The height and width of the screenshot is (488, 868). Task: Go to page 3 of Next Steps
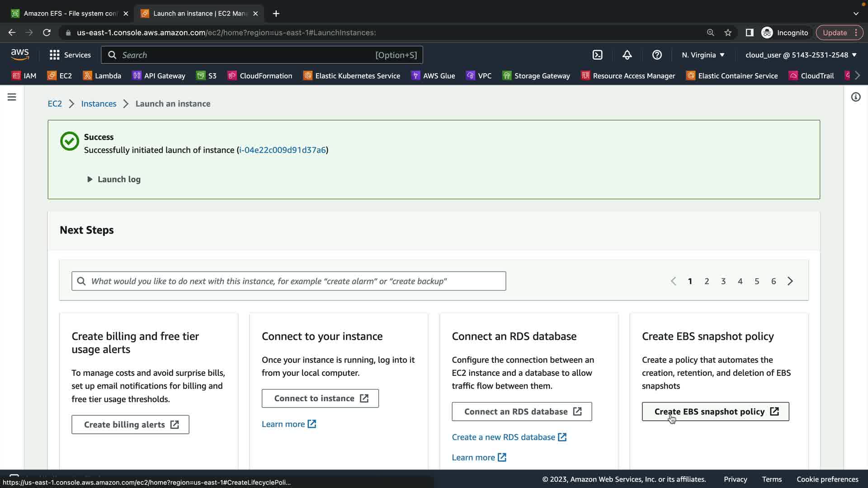[723, 281]
